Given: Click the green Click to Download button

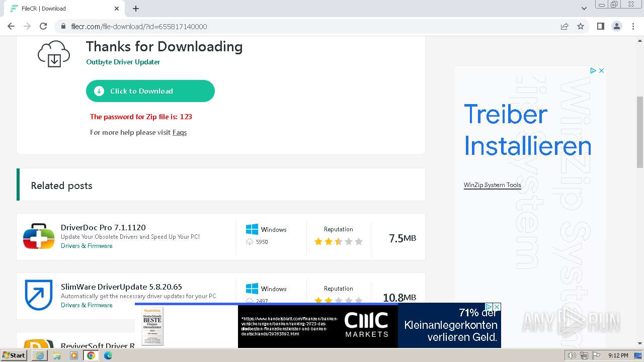Looking at the screenshot, I should [150, 91].
